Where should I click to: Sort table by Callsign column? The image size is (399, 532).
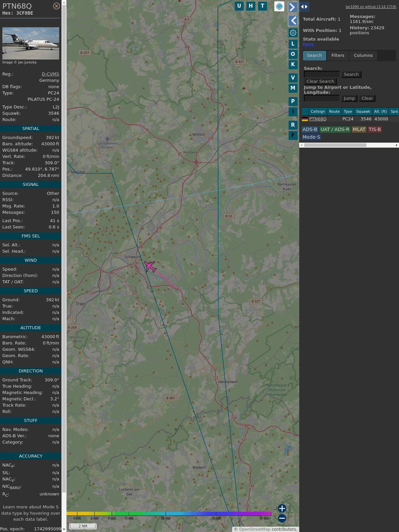coord(318,111)
